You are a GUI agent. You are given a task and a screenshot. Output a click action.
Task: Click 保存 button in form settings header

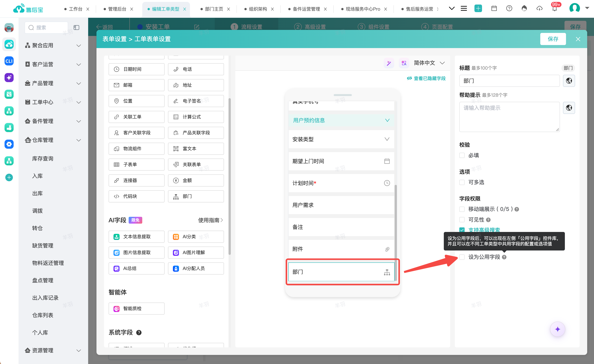coord(553,39)
